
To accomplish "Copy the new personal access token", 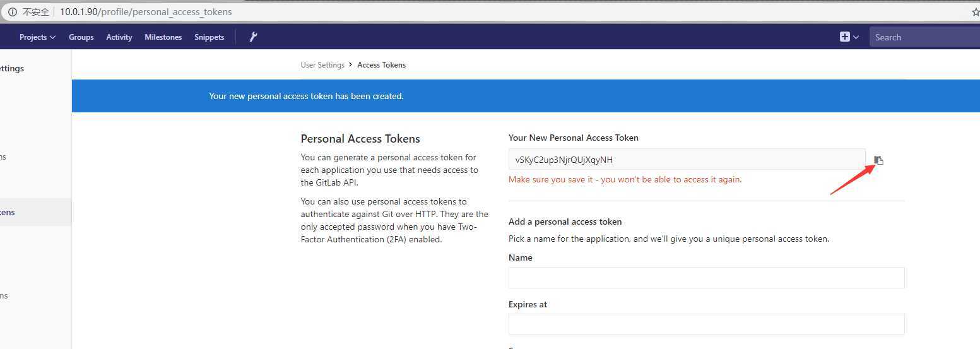I will [878, 160].
